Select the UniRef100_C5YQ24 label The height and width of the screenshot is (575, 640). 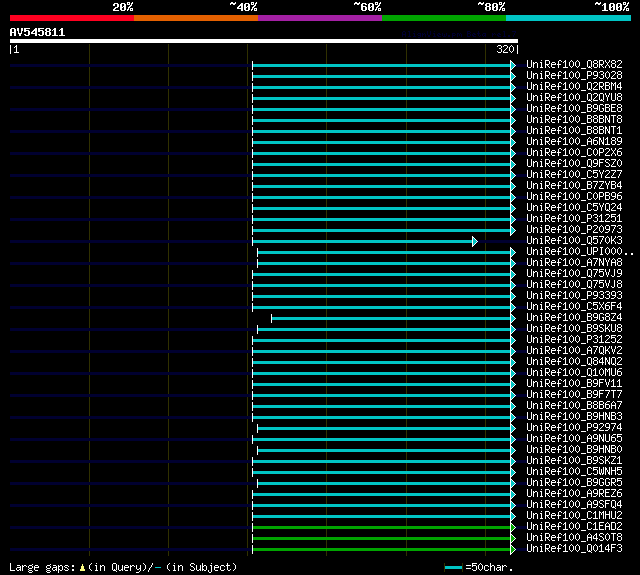[x=574, y=208]
